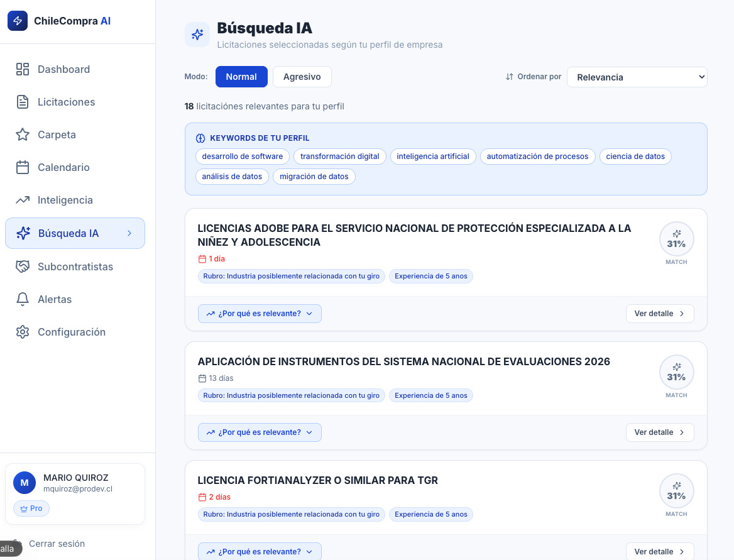
Task: Open the Relevancia sort dropdown
Action: [637, 77]
